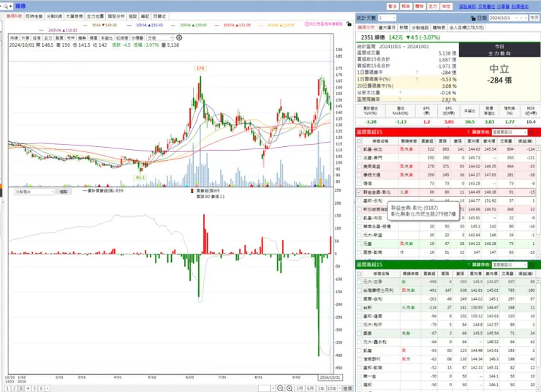
Task: Check the 凱基-台北 row checkbox
Action: pos(359,149)
